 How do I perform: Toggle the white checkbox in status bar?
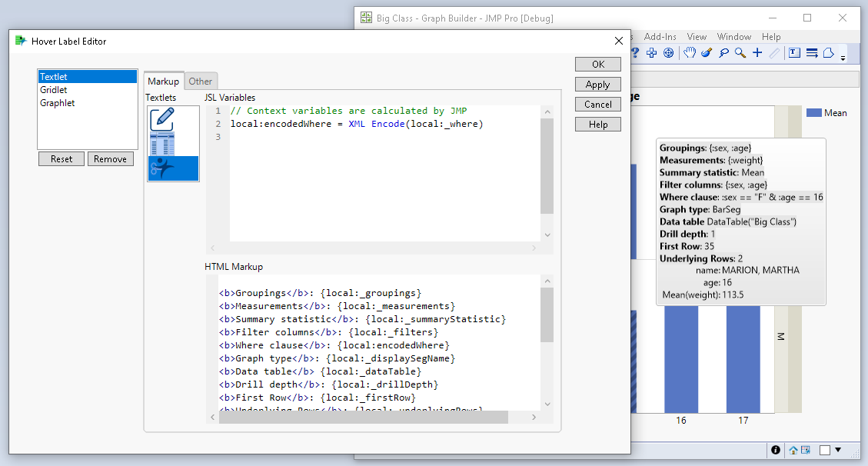point(825,450)
